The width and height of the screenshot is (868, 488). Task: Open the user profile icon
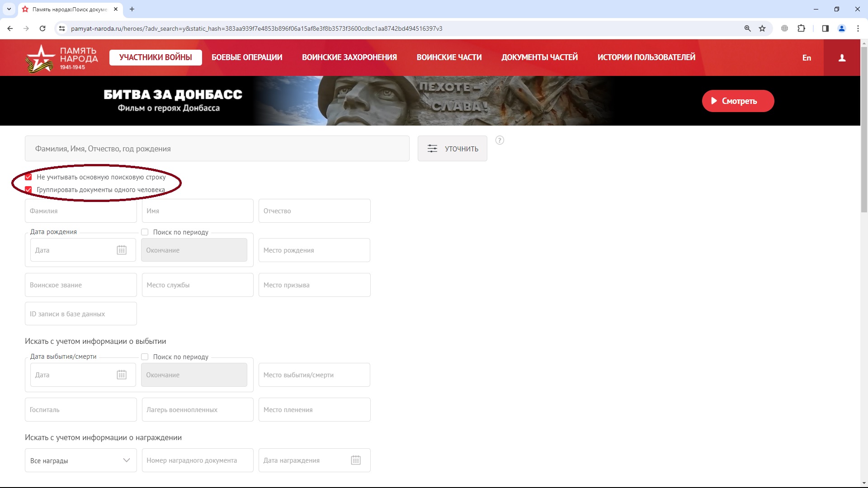tap(842, 58)
